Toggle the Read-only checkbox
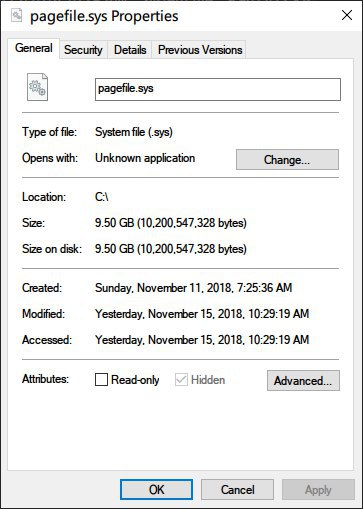Viewport: 363px width, 509px height. [x=101, y=379]
